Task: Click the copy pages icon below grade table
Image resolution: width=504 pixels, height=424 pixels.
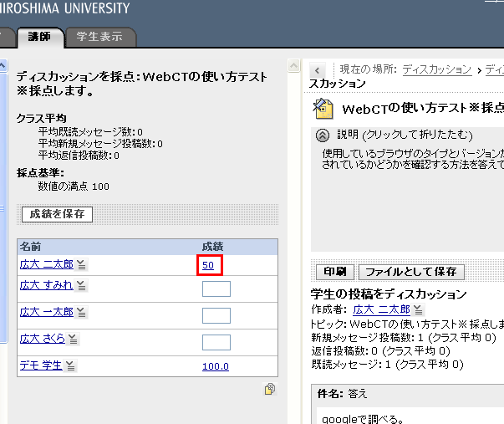Action: coord(270,389)
